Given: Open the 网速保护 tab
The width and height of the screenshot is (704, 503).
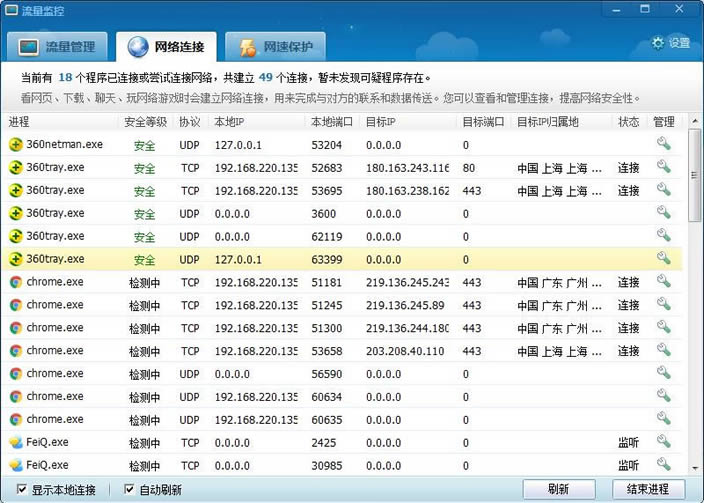Looking at the screenshot, I should 267,47.
